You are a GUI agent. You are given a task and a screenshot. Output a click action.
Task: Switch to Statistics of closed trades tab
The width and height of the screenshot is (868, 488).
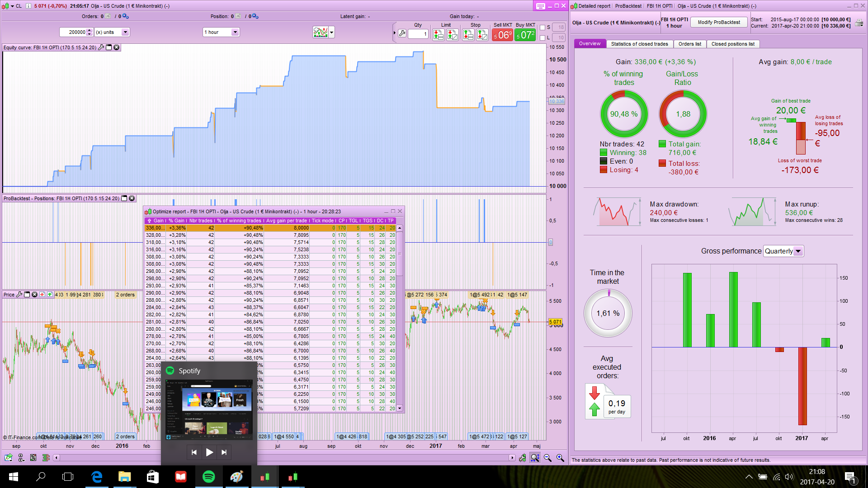639,44
